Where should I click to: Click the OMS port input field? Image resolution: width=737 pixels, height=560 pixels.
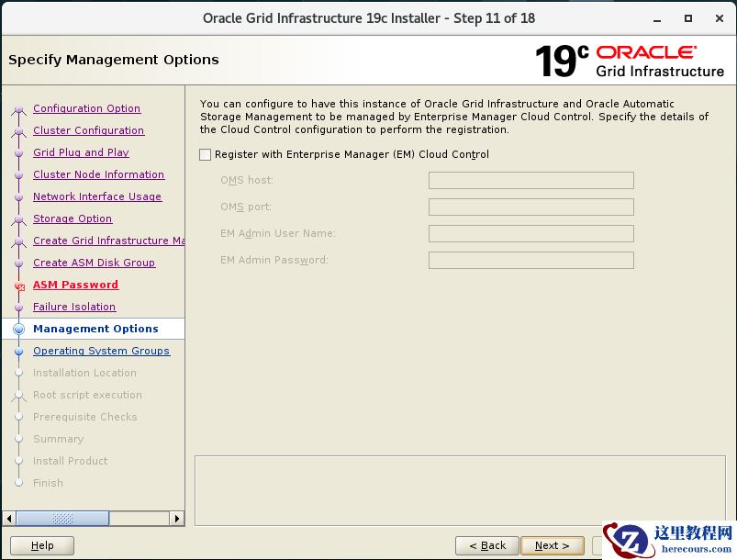(x=531, y=207)
